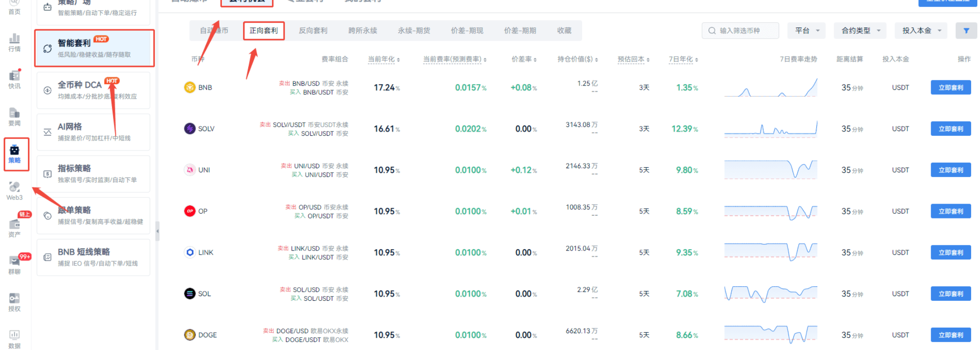Click 立即套利 for SOLV

[x=951, y=129]
